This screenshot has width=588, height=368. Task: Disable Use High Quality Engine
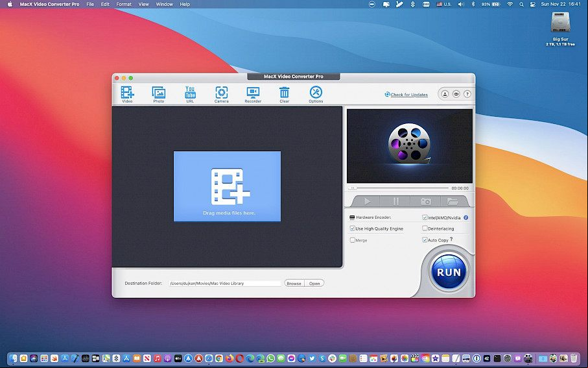tap(353, 228)
